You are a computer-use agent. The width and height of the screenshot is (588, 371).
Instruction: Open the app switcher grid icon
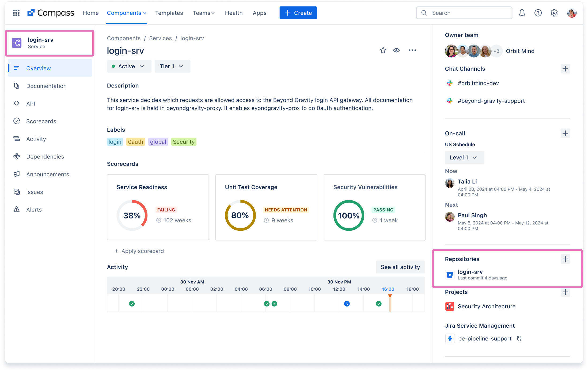[16, 13]
